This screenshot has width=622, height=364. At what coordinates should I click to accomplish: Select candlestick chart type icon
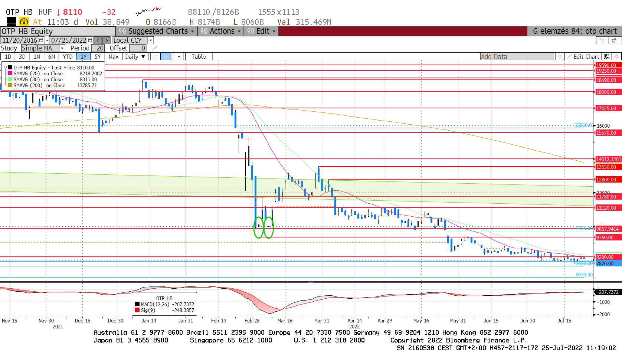[166, 56]
